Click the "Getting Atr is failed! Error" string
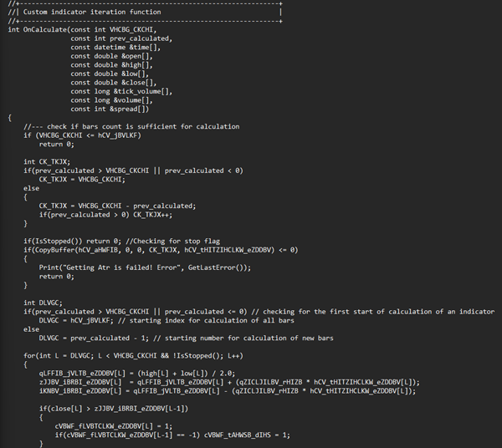The image size is (502, 448). click(121, 267)
